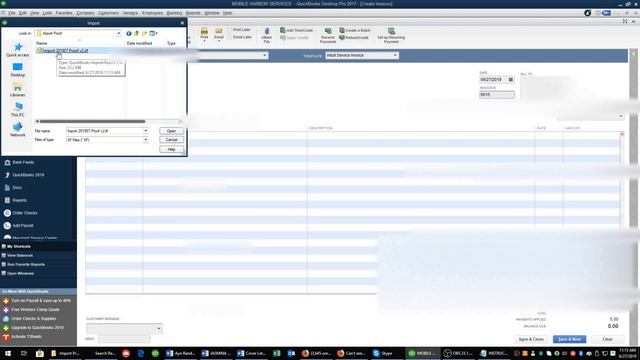This screenshot has width=640, height=360.
Task: Click Order Checks in the left sidebar
Action: [x=24, y=213]
